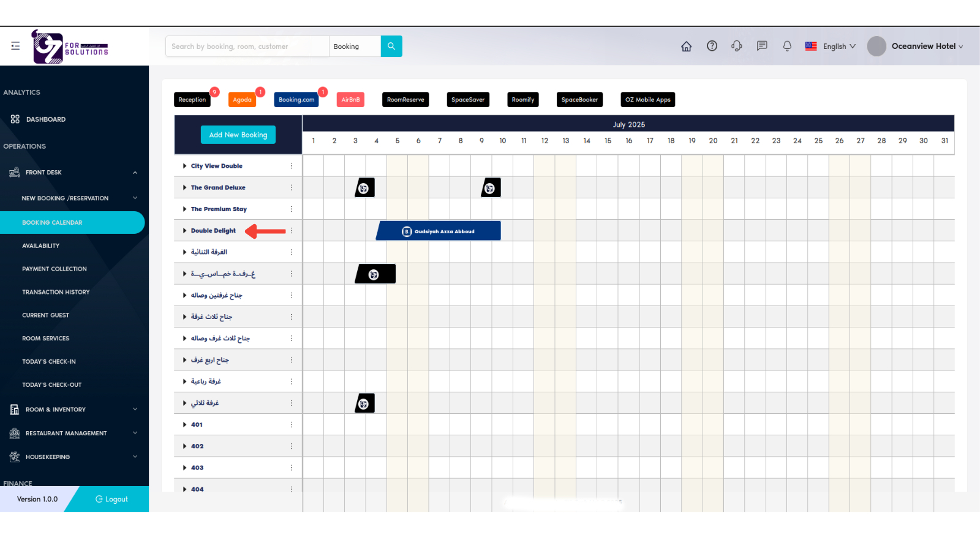
Task: Open the English language dropdown
Action: coord(831,47)
